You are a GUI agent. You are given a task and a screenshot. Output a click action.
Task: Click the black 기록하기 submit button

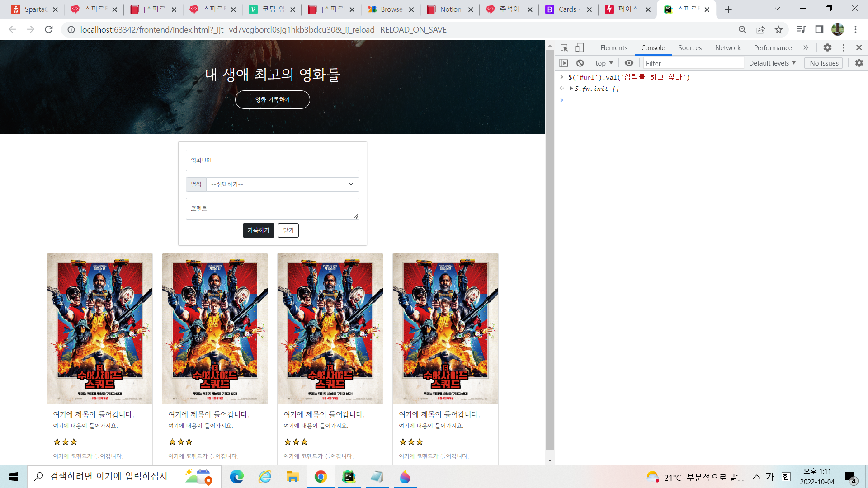point(258,230)
